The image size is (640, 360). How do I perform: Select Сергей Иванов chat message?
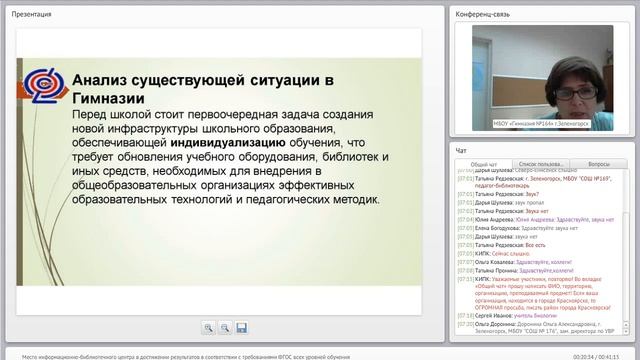[507, 316]
